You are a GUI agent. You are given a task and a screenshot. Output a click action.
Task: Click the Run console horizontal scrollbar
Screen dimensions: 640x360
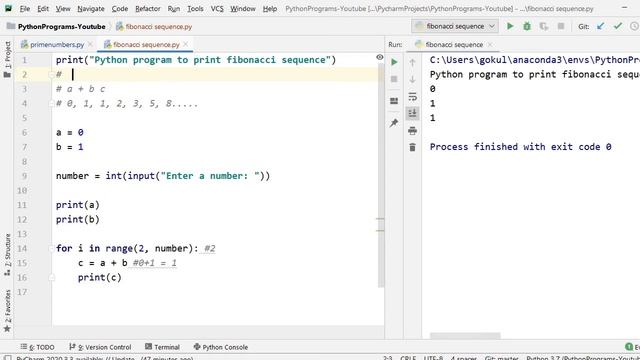465,336
